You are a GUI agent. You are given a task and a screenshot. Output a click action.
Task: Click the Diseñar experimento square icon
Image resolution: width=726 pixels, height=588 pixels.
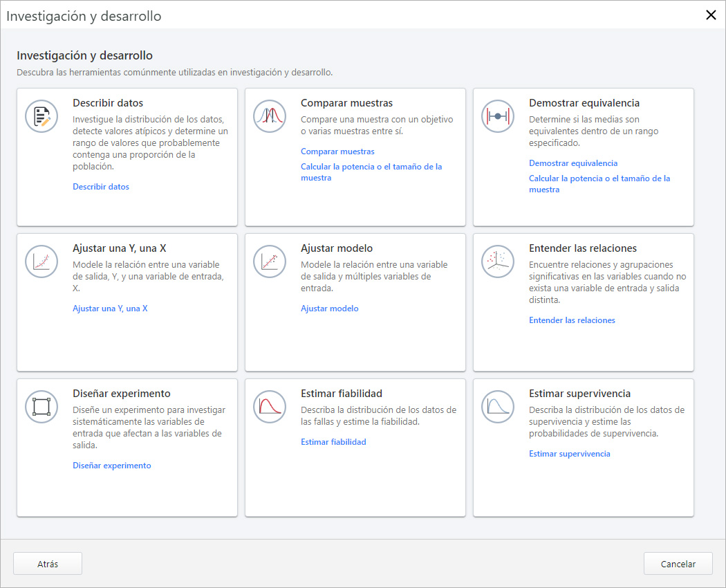[42, 407]
